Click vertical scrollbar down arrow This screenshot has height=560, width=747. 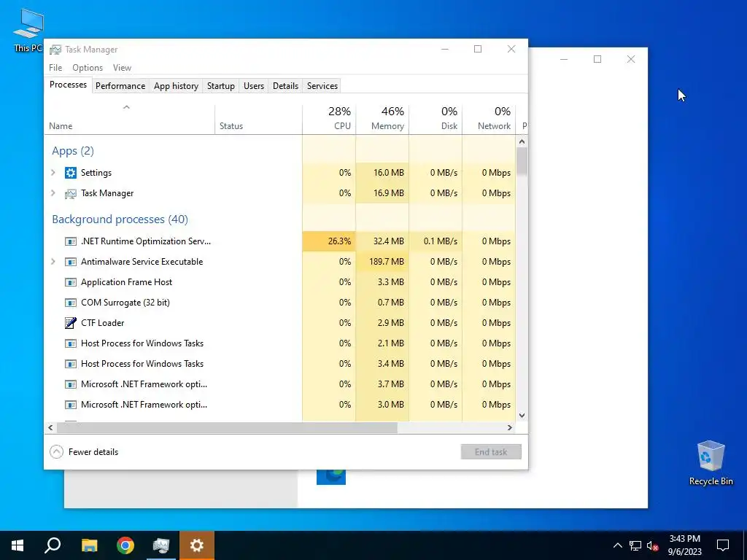tap(522, 415)
